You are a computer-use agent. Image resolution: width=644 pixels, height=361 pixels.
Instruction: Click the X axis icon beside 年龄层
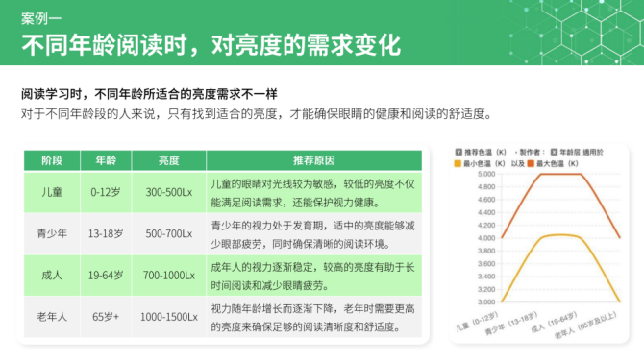pos(554,153)
